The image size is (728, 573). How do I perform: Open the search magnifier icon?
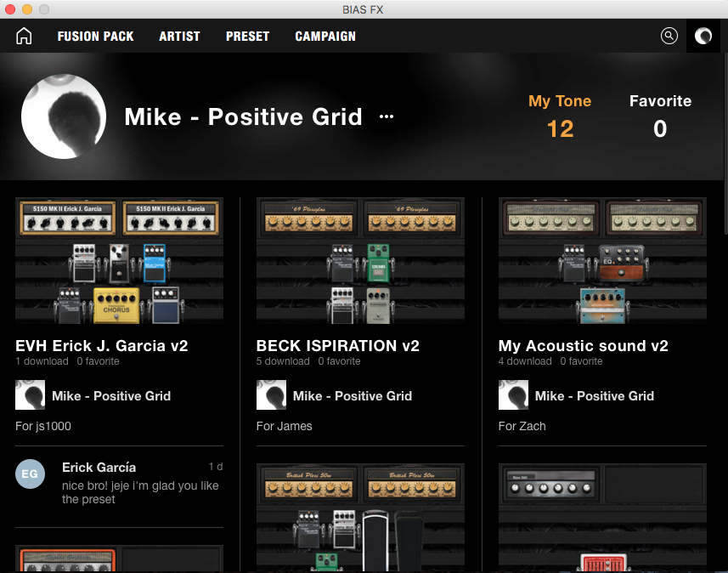(x=669, y=36)
